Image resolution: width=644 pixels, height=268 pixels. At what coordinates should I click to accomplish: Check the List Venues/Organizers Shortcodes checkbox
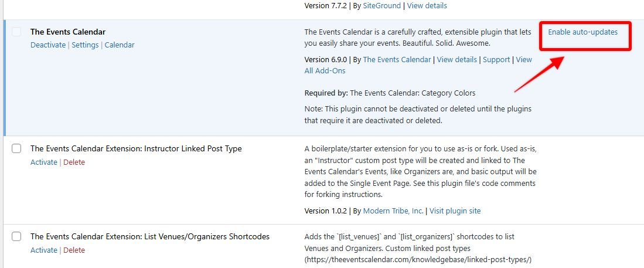(x=16, y=236)
